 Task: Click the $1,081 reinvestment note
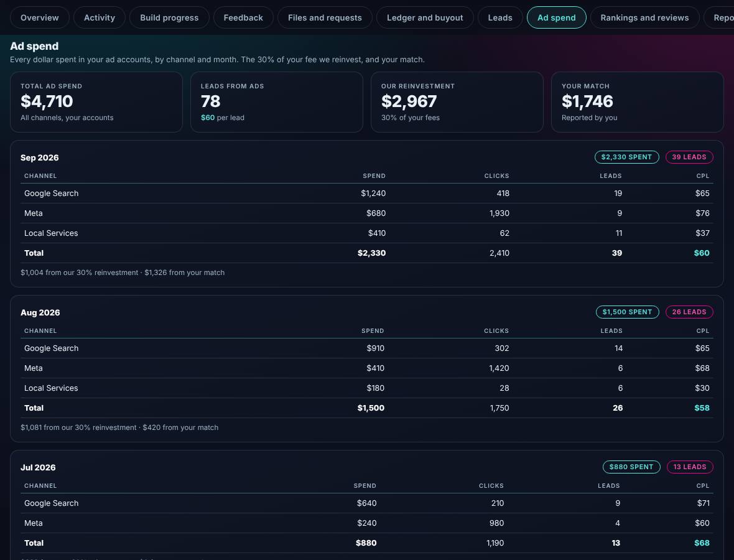119,427
